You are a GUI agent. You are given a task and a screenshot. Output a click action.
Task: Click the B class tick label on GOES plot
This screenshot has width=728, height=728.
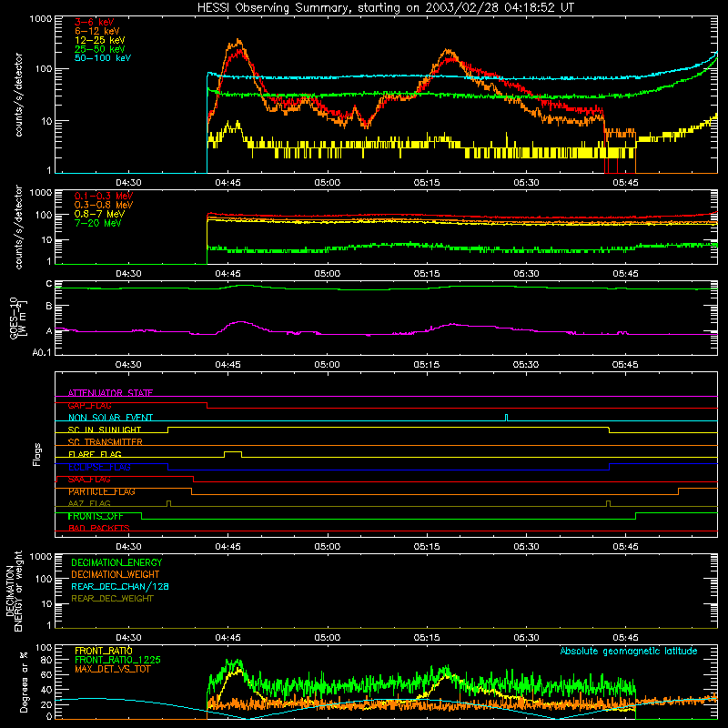tap(49, 306)
